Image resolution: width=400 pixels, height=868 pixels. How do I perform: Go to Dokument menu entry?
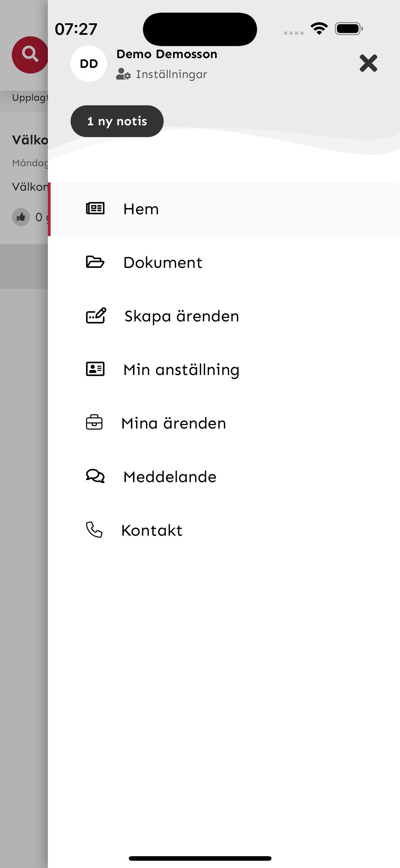tap(224, 262)
